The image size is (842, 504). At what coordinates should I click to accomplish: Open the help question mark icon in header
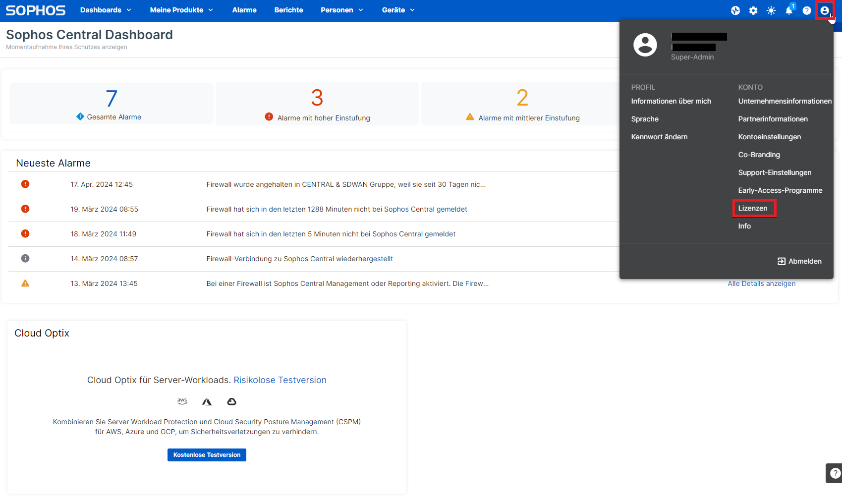[x=807, y=10]
